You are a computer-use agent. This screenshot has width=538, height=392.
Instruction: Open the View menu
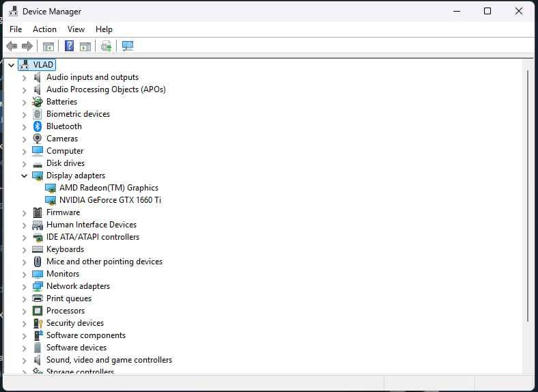coord(76,29)
